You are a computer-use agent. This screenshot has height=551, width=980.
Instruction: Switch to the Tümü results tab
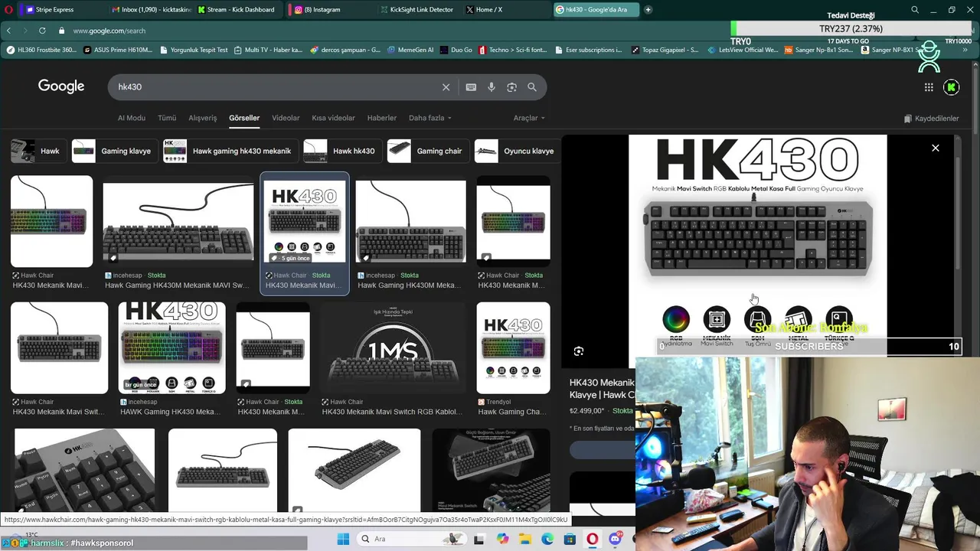167,118
